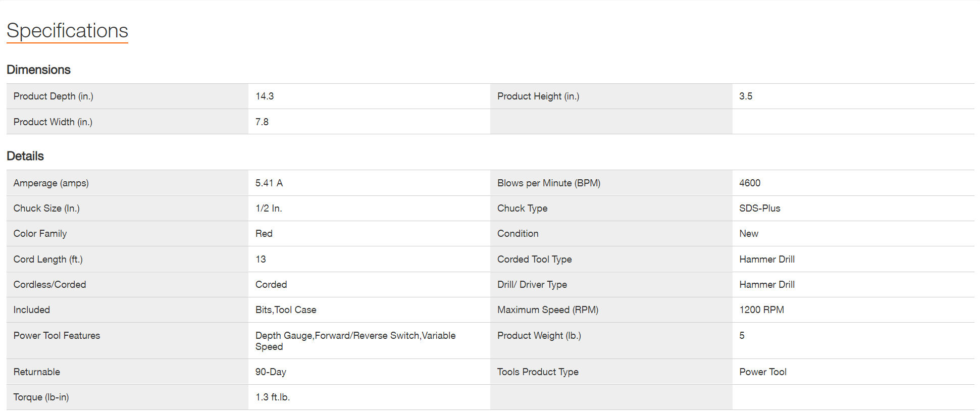Click the Corded Tool Type label
Viewport: 980px width, 411px height.
(534, 259)
